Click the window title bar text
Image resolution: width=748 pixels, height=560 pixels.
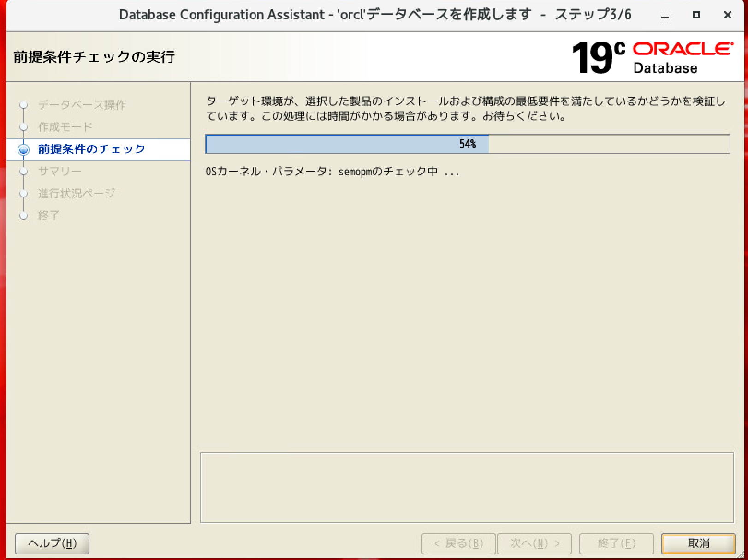tap(375, 15)
